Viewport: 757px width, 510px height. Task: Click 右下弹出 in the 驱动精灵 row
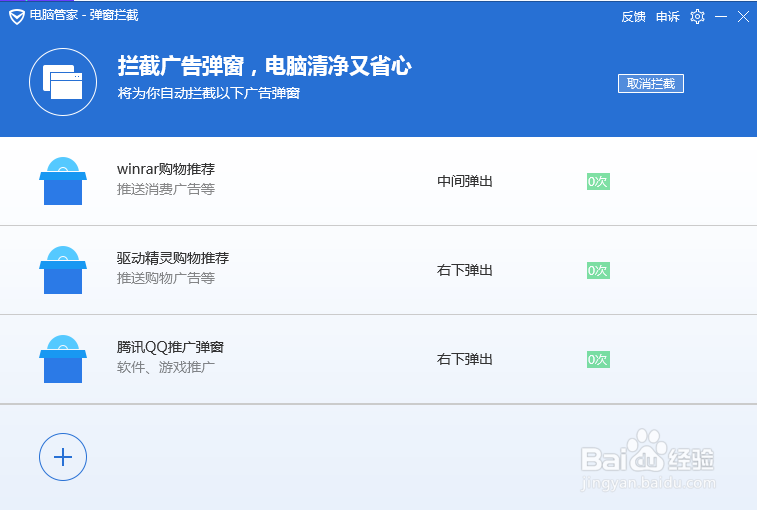464,270
